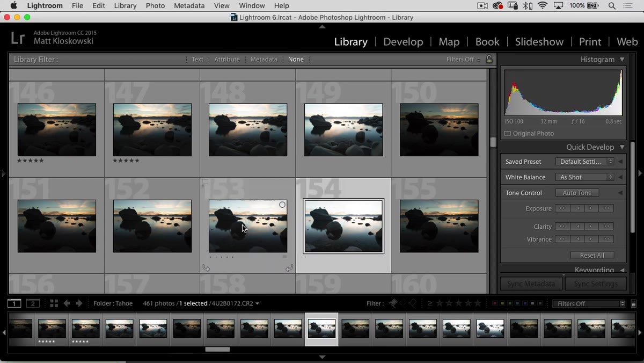Toggle the second window button labeled 2

pos(33,303)
